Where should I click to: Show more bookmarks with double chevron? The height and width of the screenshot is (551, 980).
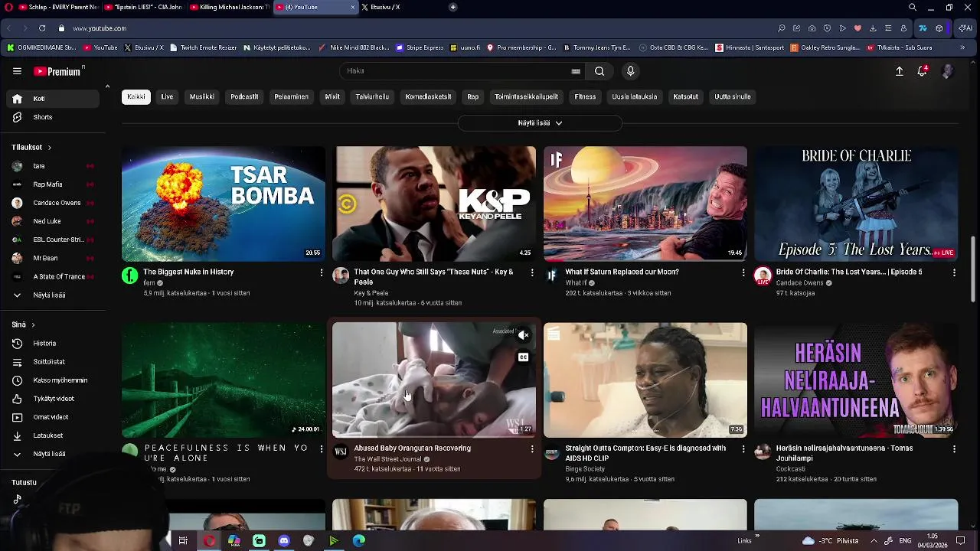[x=962, y=47]
